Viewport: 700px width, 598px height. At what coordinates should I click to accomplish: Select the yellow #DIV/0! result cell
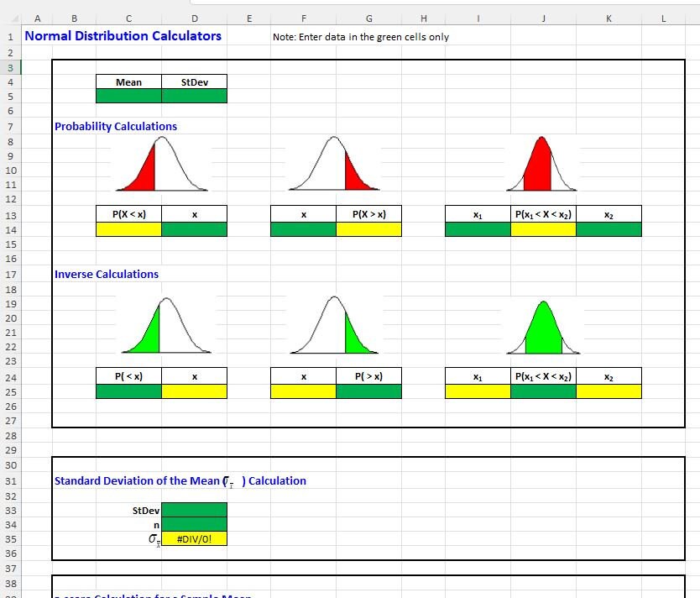pos(195,538)
